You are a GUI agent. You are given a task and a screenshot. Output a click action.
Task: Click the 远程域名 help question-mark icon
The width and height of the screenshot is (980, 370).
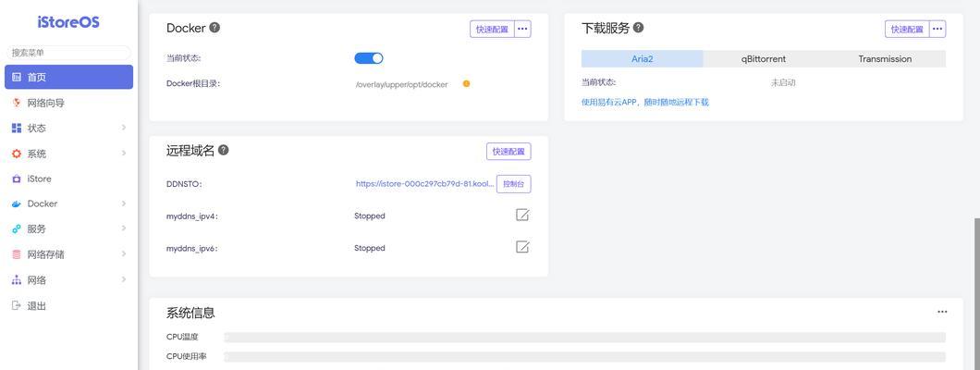pyautogui.click(x=223, y=150)
